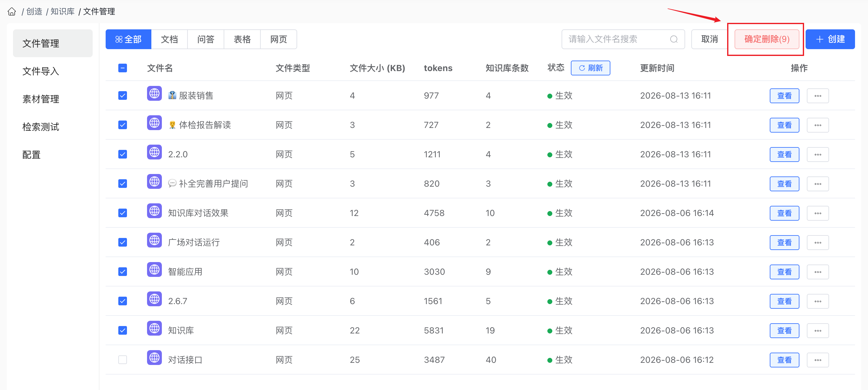Screen dimensions: 868x390
Task: View the 知识库对话效果 file with 查看
Action: pos(784,213)
